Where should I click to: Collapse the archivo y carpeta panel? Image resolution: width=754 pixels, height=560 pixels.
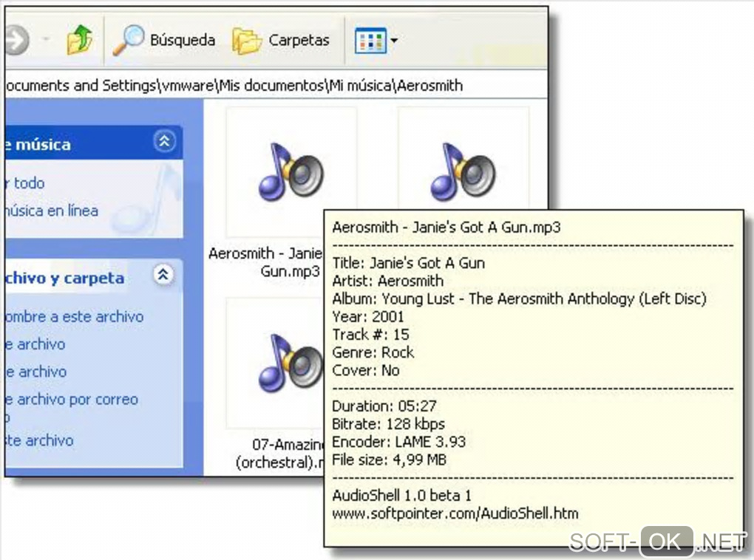(x=163, y=276)
